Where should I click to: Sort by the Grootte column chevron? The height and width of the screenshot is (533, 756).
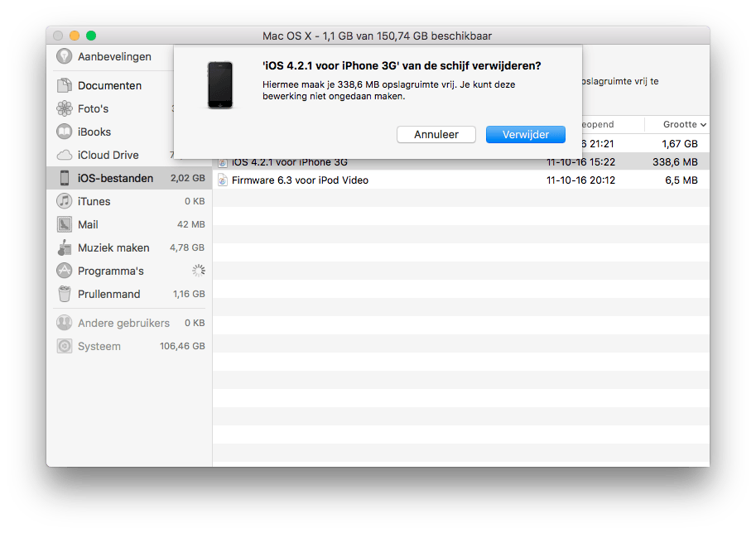(x=704, y=125)
